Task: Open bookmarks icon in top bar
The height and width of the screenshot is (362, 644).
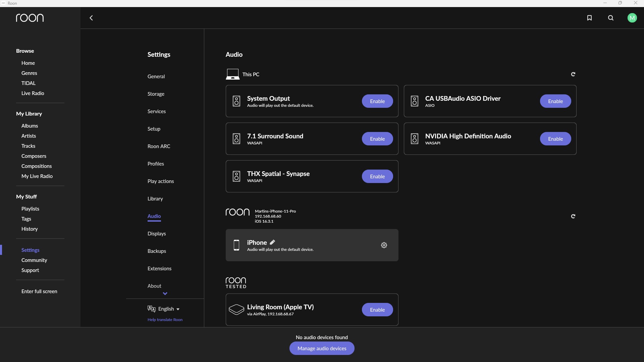Action: (x=589, y=18)
